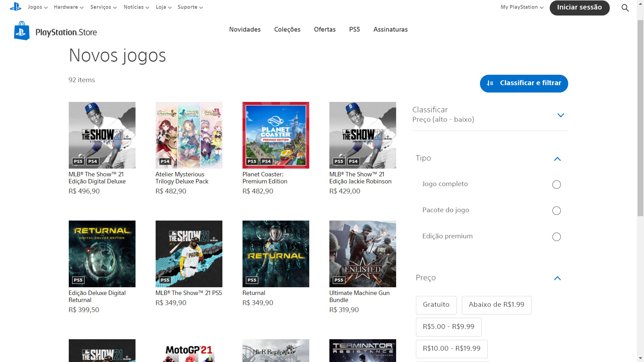Click the PlayStation Store bag logo

pyautogui.click(x=21, y=31)
